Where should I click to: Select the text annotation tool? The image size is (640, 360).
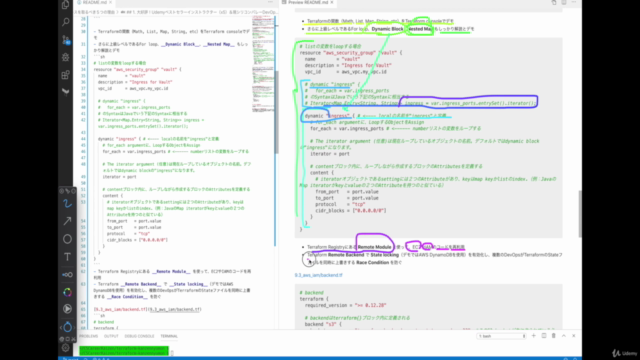point(67,257)
